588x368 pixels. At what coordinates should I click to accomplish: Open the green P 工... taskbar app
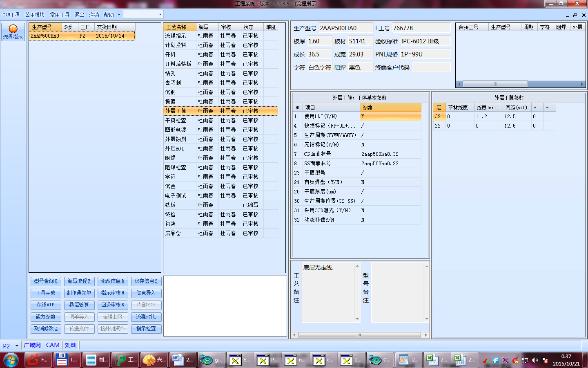125,360
